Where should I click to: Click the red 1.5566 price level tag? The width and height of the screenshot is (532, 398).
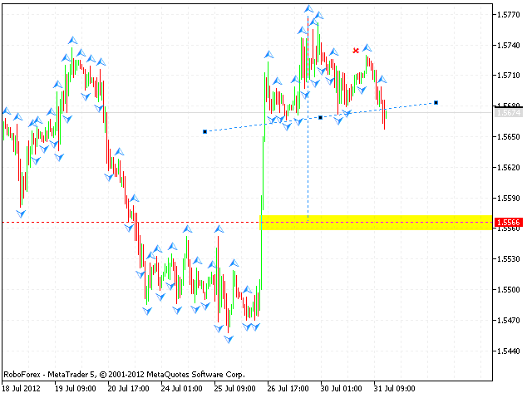click(x=507, y=223)
